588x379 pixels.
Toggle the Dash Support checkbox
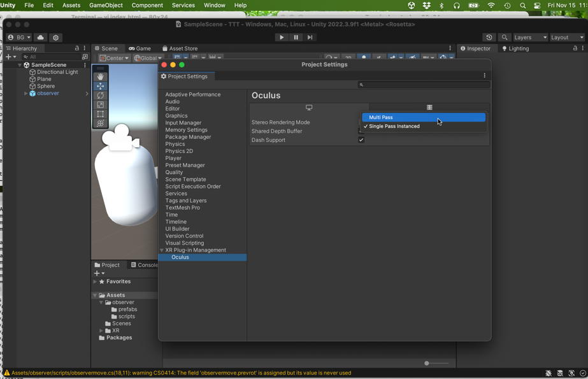(x=361, y=140)
